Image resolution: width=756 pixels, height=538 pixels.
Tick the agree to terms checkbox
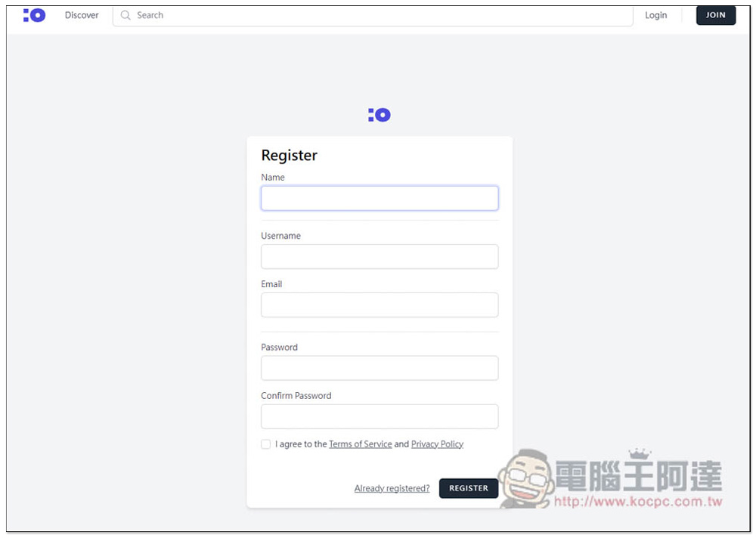click(x=265, y=444)
